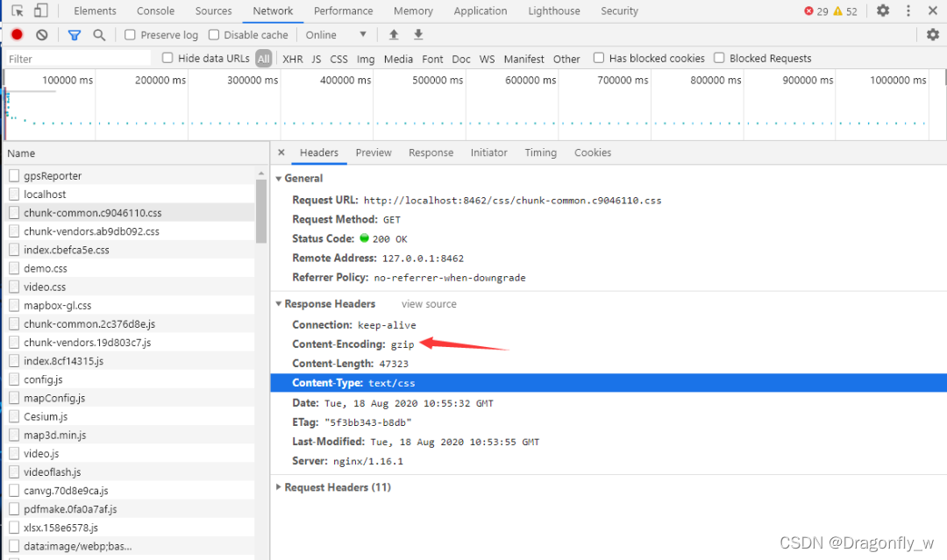Check Blocked Requests option
The width and height of the screenshot is (947, 560).
click(719, 58)
